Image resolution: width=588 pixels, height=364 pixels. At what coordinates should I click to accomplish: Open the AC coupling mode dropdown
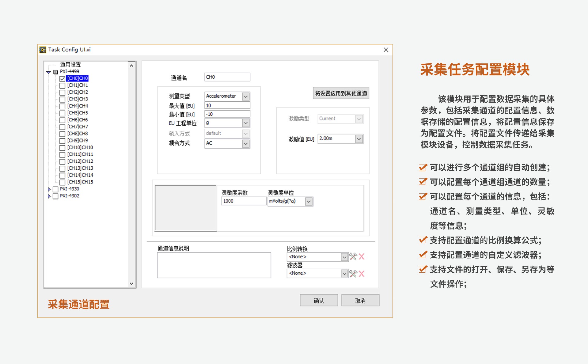coord(246,143)
